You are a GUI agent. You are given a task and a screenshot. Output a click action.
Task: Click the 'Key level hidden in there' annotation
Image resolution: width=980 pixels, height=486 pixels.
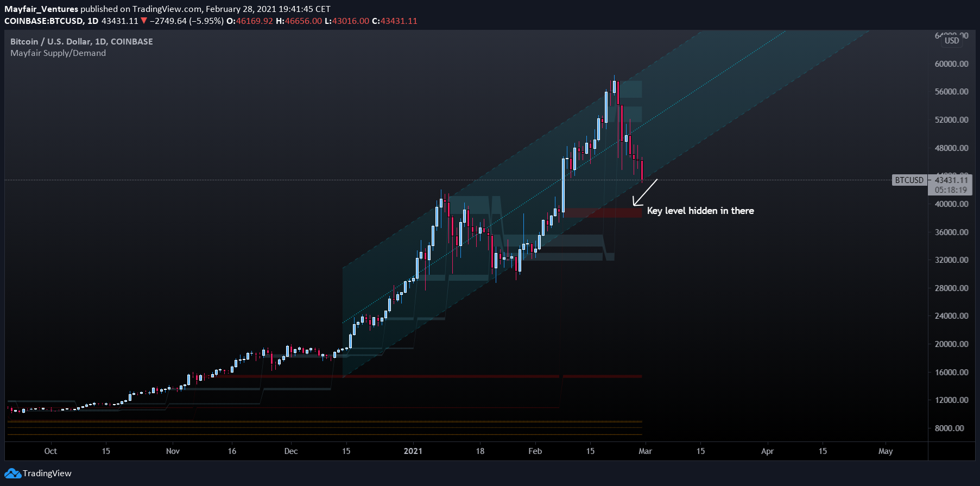pyautogui.click(x=700, y=211)
